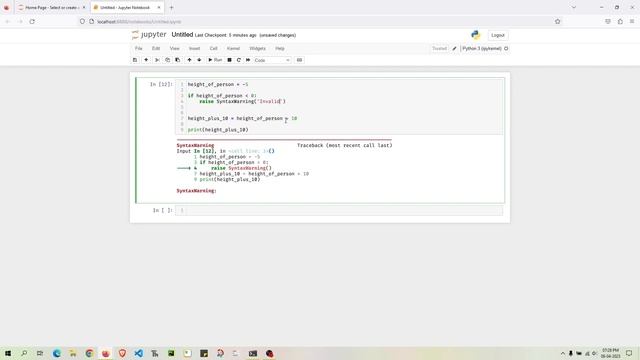Cut selected cells with scissors icon
The width and height of the screenshot is (640, 360).
pos(157,60)
